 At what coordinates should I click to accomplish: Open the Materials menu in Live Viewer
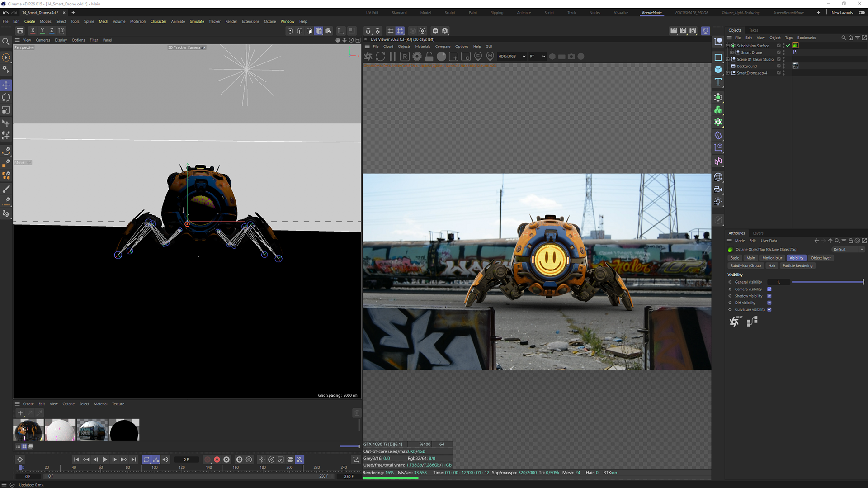423,47
